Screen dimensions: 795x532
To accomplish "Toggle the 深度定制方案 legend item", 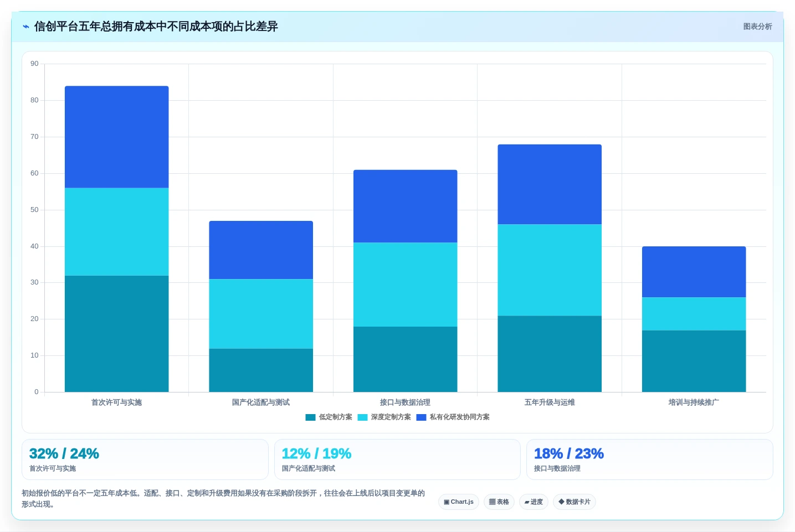I will (x=384, y=417).
